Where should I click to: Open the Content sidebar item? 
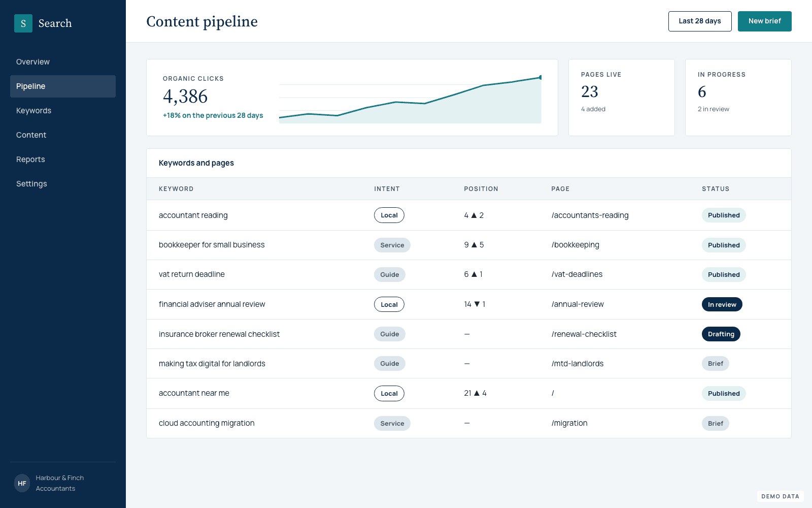(63, 135)
